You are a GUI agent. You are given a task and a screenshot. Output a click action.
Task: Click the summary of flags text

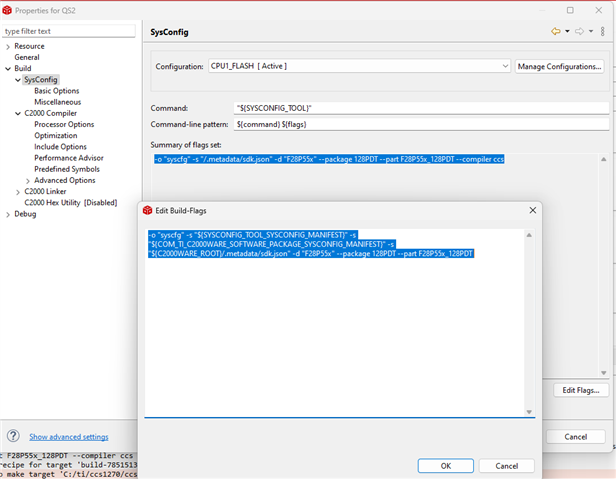(x=329, y=159)
